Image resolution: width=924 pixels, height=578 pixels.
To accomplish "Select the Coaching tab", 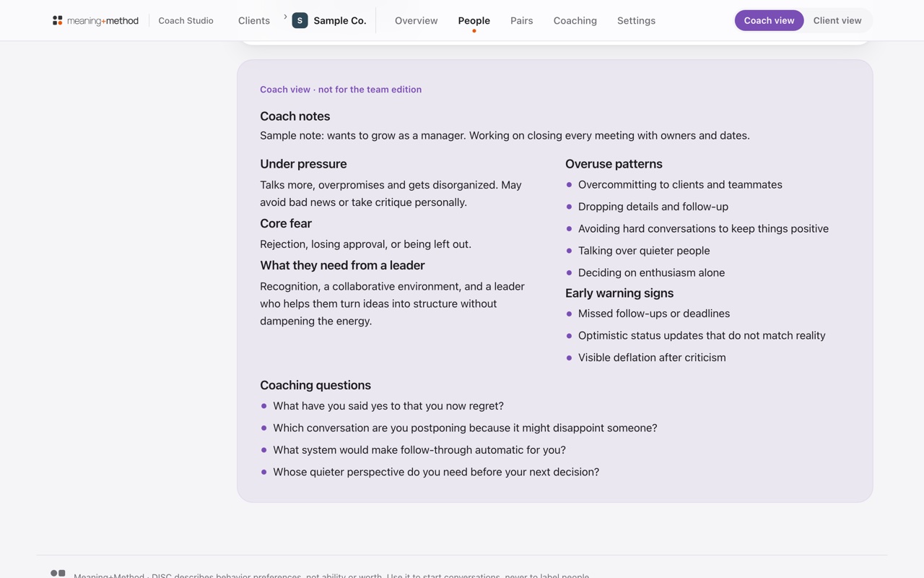I will [575, 20].
